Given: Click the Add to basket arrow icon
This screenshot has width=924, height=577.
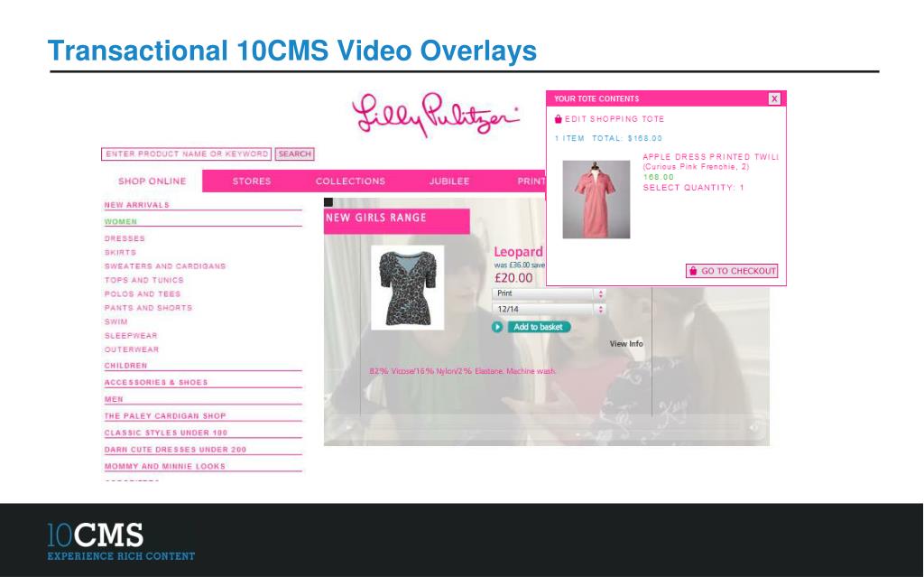Looking at the screenshot, I should pyautogui.click(x=497, y=327).
